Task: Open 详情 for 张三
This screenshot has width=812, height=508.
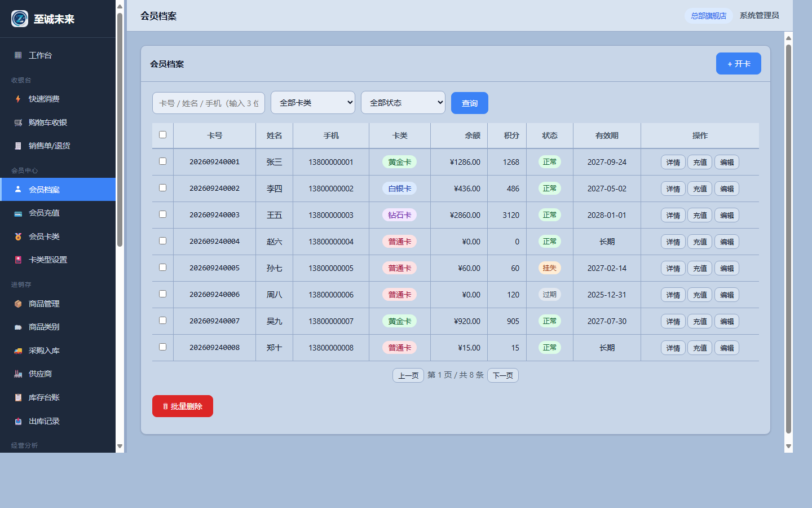Action: (x=673, y=163)
